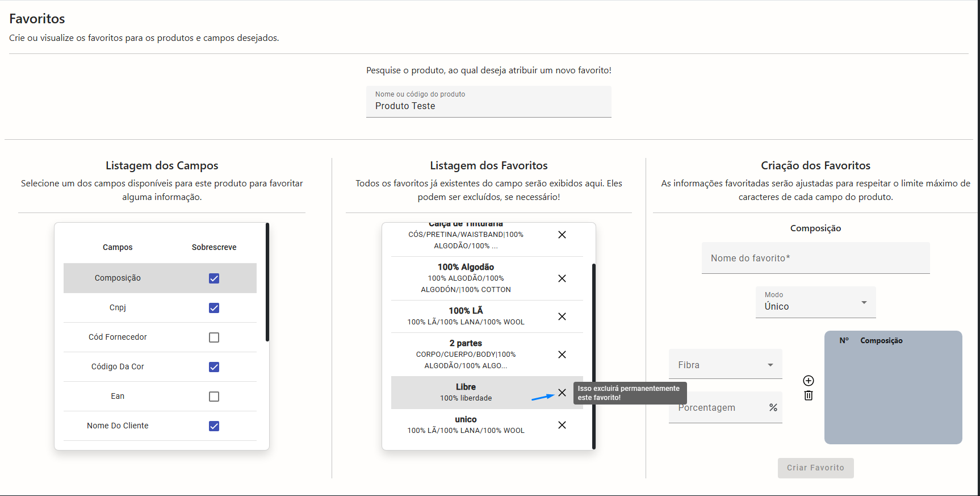980x496 pixels.
Task: Remove the '2 partes' favorite
Action: point(562,355)
